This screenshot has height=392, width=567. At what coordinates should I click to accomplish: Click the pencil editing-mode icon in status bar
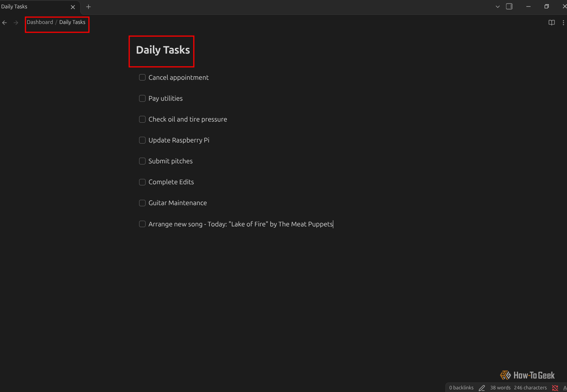tap(482, 388)
